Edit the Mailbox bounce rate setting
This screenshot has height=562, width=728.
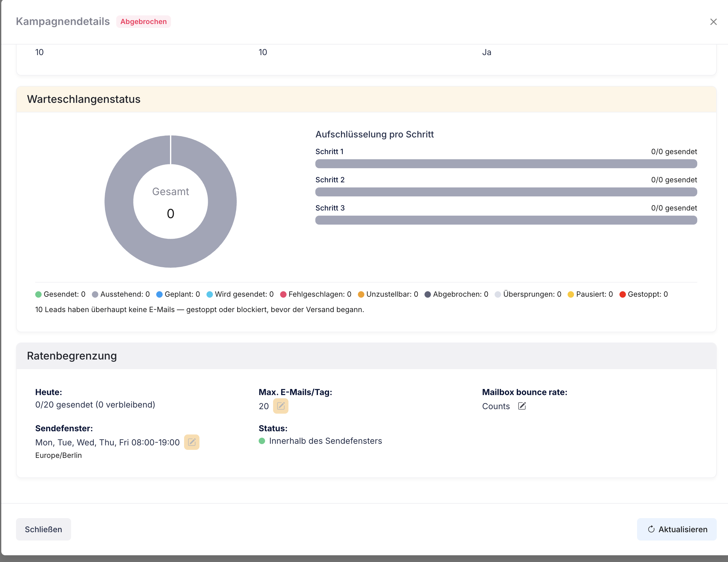click(x=522, y=406)
